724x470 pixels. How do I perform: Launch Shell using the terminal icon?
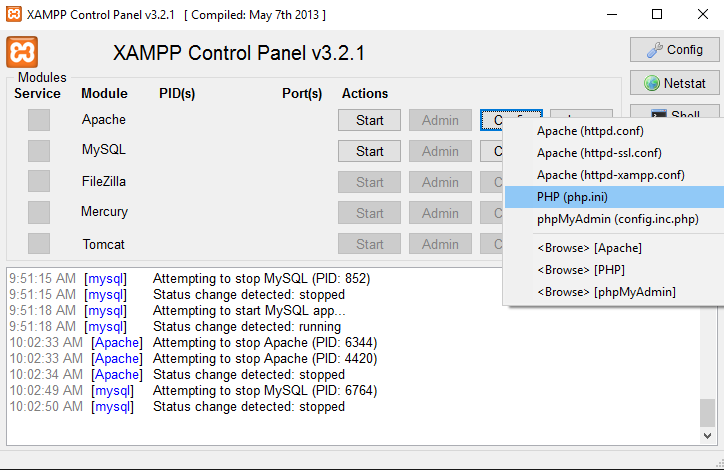tap(675, 113)
